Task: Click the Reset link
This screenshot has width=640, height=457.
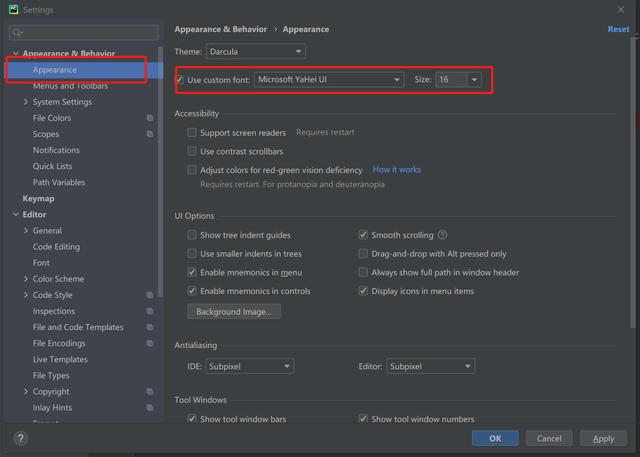Action: click(x=618, y=29)
